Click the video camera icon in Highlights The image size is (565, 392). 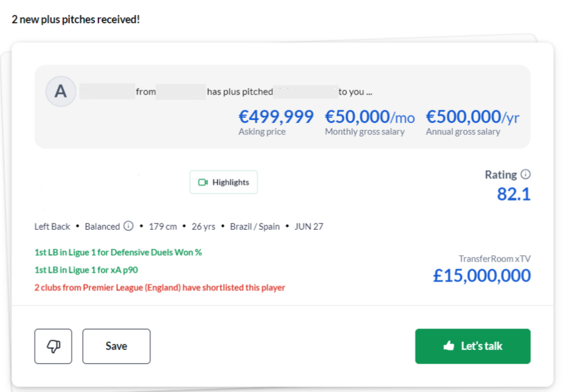click(203, 183)
